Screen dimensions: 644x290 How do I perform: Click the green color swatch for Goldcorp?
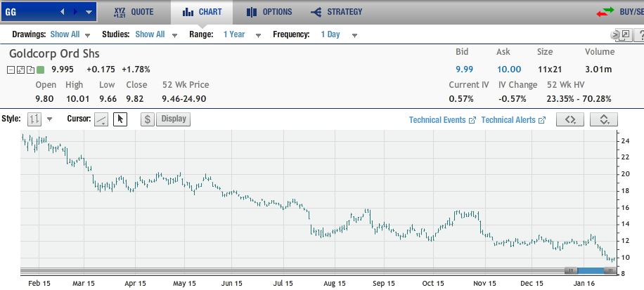coord(41,70)
